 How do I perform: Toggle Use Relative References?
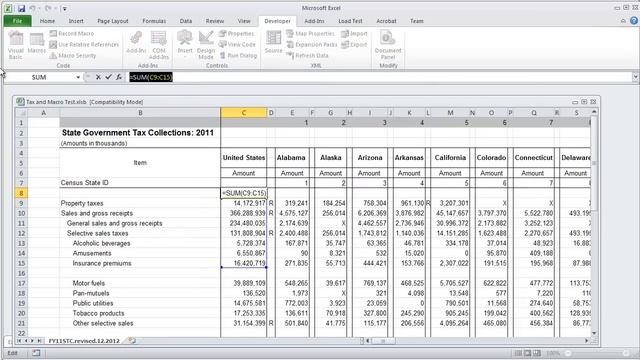(x=84, y=44)
